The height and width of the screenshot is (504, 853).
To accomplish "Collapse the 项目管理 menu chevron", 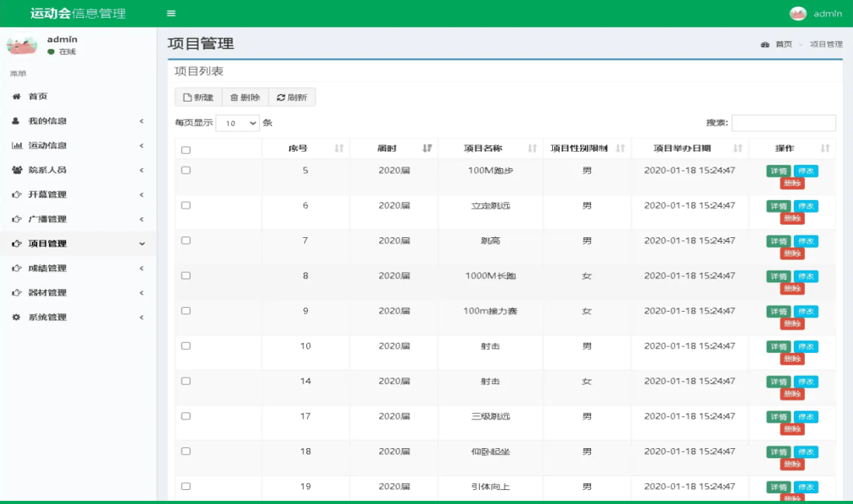I will click(x=142, y=243).
